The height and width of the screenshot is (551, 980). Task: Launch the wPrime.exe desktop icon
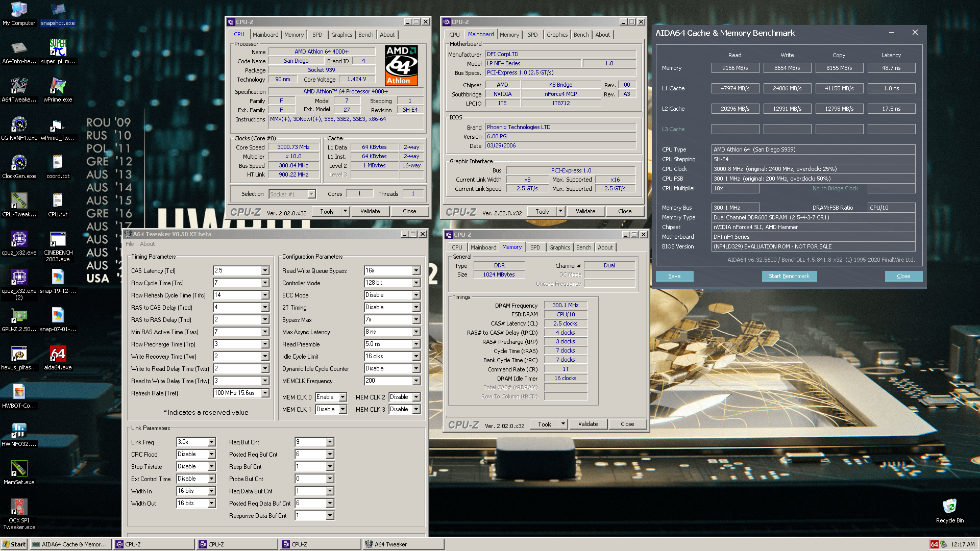pyautogui.click(x=58, y=90)
